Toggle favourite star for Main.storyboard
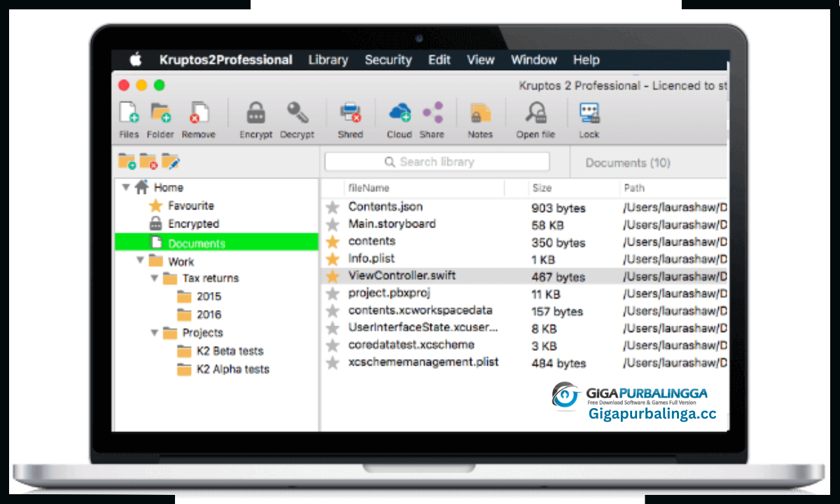Image resolution: width=840 pixels, height=504 pixels. (333, 225)
